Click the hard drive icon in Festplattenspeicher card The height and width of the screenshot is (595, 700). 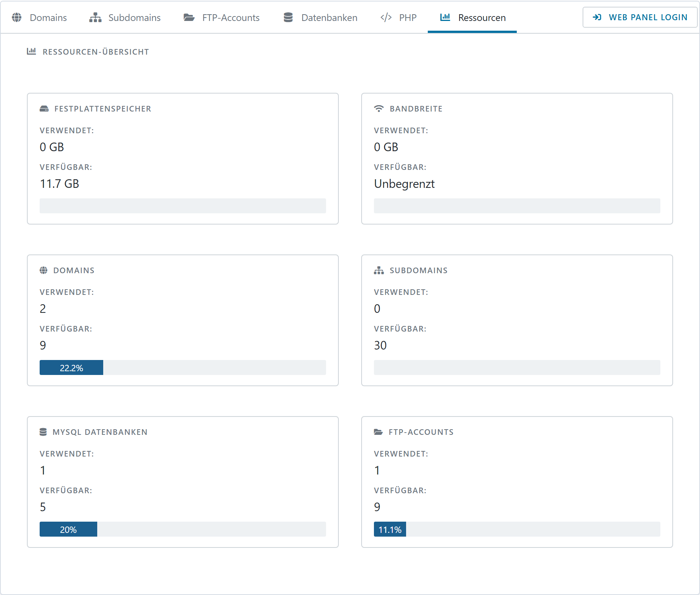(x=44, y=109)
